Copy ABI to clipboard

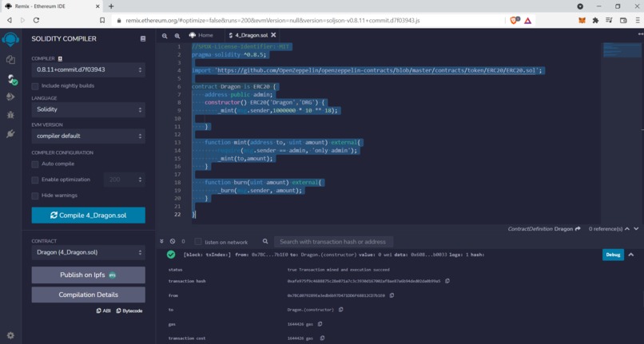pyautogui.click(x=104, y=310)
